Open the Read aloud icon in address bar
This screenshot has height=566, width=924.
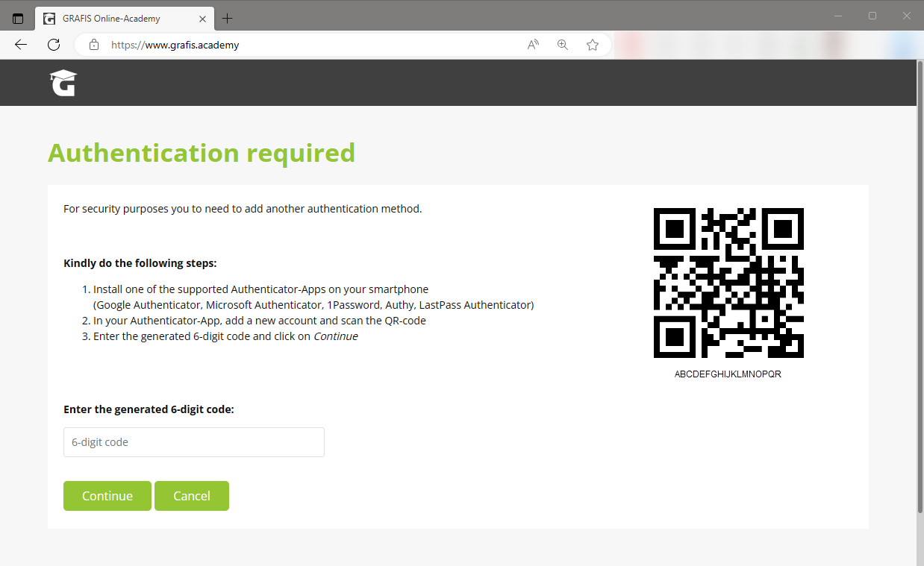click(x=533, y=45)
